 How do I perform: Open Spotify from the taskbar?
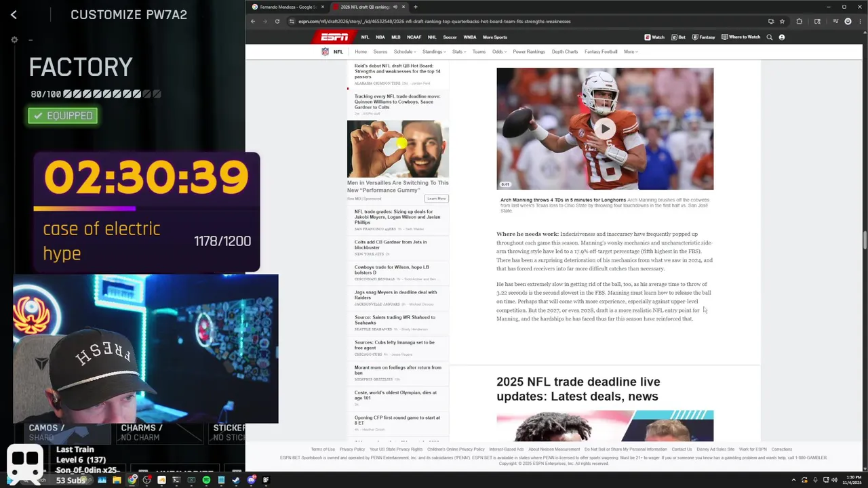pos(206,480)
